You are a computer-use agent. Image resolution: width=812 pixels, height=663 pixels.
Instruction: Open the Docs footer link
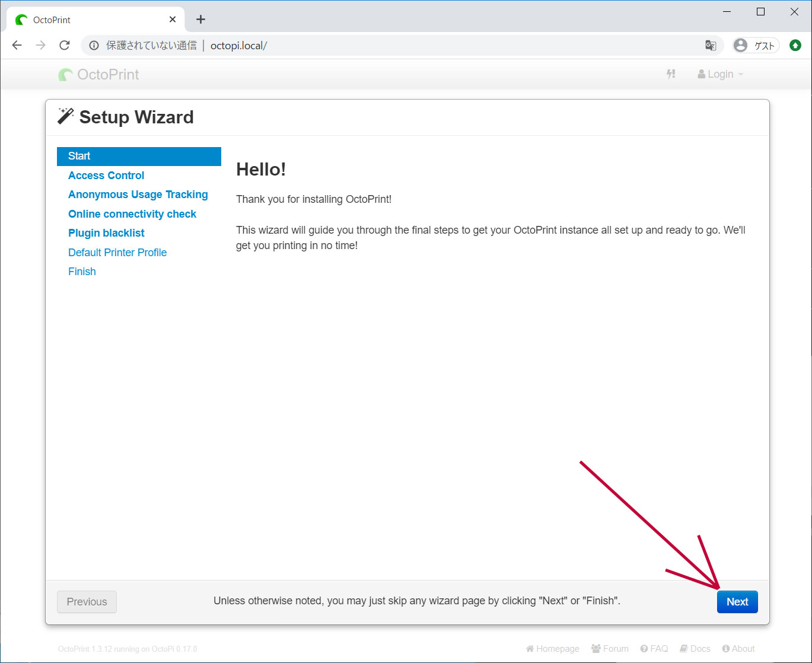coord(695,649)
